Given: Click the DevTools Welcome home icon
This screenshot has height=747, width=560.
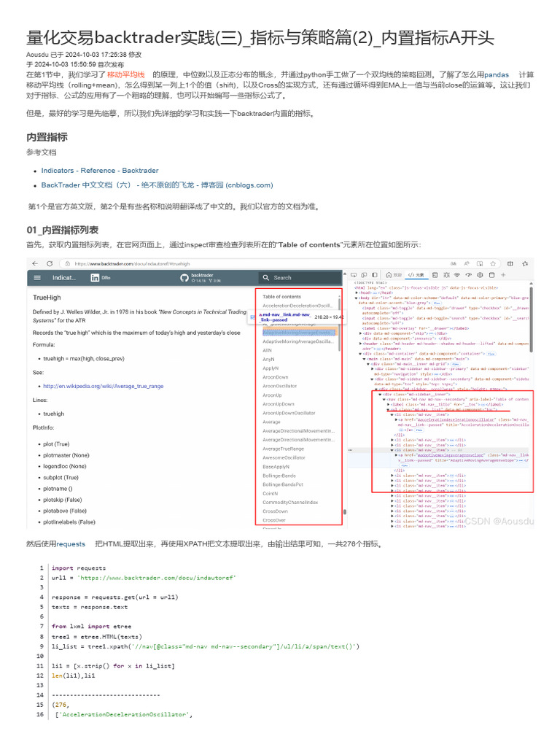Looking at the screenshot, I should pyautogui.click(x=389, y=275).
